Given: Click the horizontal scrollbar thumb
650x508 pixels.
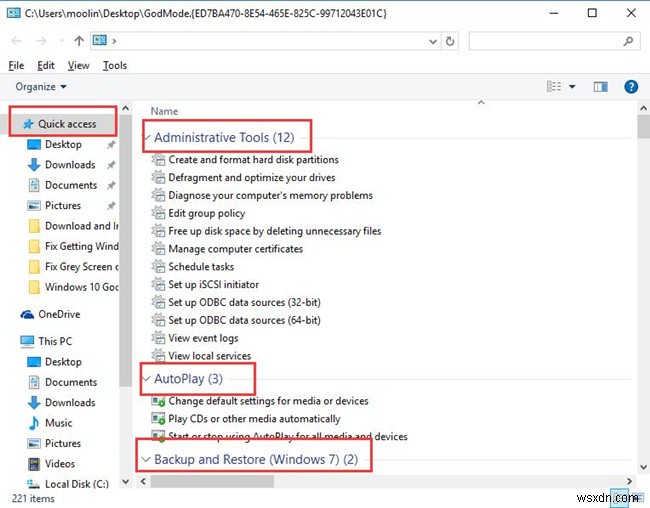Looking at the screenshot, I should (212, 481).
